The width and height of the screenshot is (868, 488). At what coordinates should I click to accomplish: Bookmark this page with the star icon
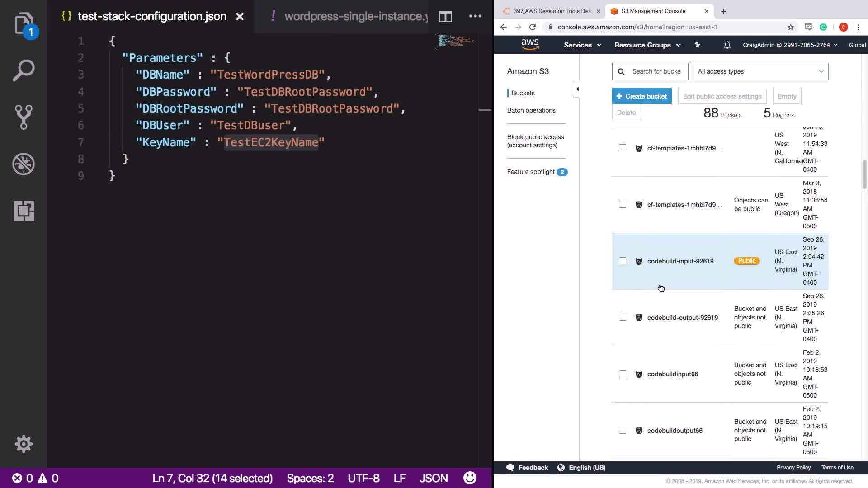click(790, 27)
